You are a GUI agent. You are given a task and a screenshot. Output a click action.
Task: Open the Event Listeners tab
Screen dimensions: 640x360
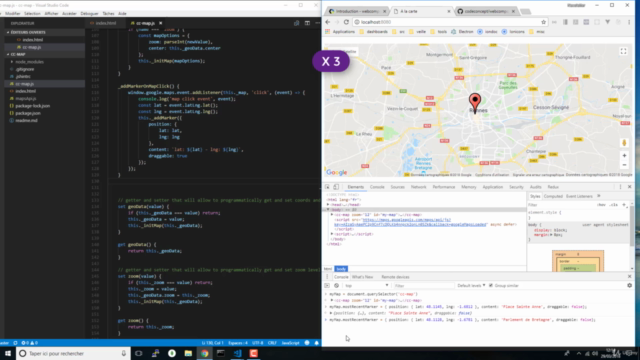[579, 196]
